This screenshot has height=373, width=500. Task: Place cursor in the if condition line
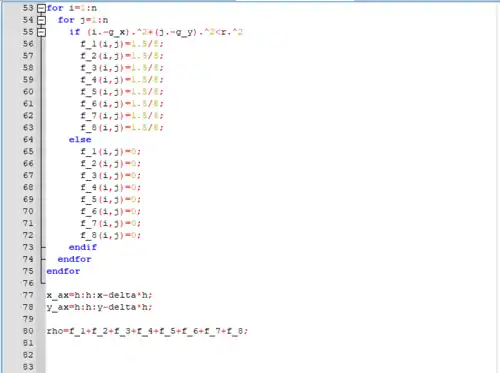[156, 32]
